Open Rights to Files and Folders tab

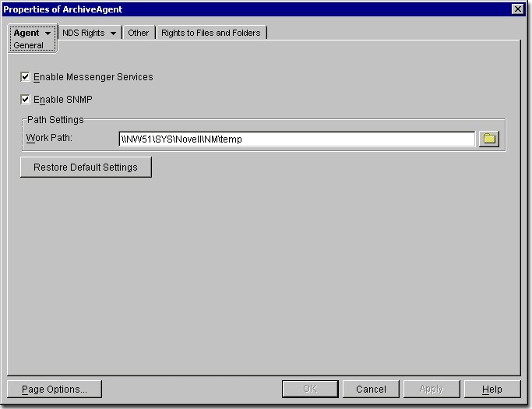[x=210, y=33]
